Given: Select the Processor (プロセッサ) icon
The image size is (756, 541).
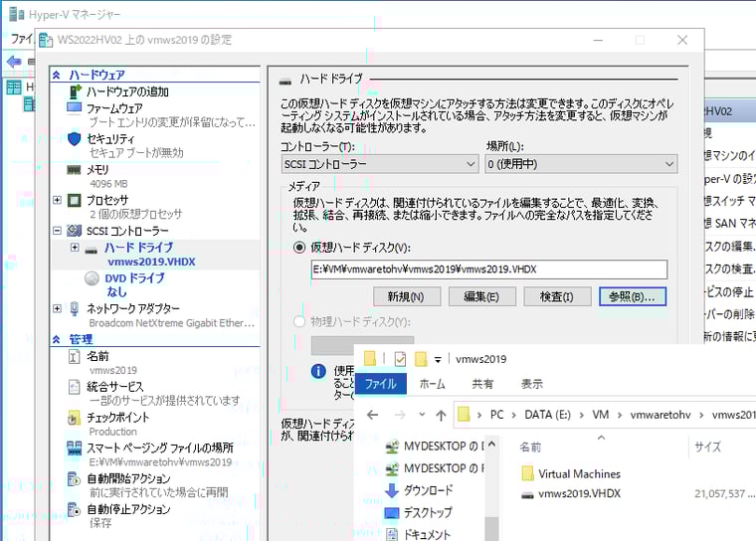Looking at the screenshot, I should [75, 200].
